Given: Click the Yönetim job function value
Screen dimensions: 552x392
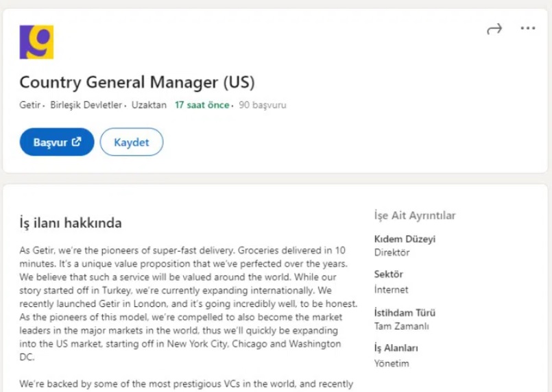Looking at the screenshot, I should [x=392, y=363].
